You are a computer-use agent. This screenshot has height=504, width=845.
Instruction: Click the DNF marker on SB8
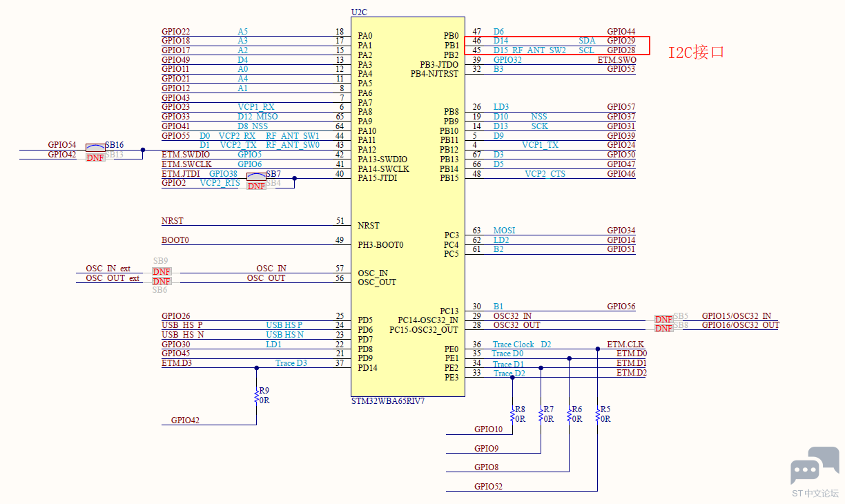(663, 329)
